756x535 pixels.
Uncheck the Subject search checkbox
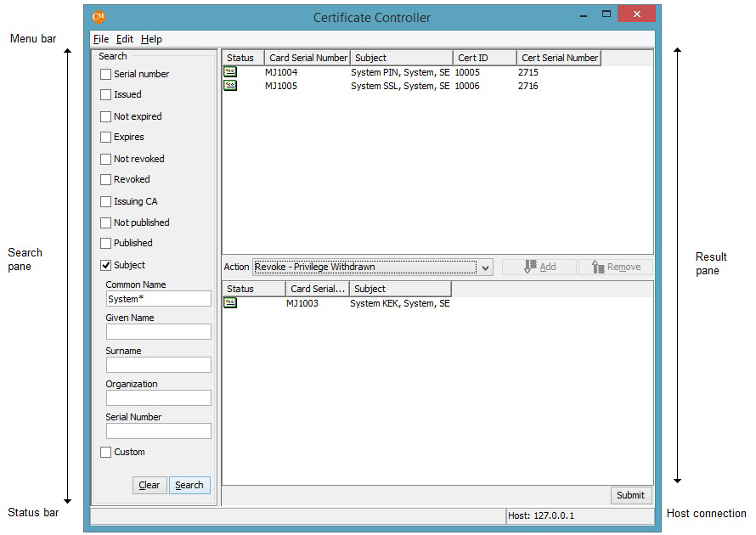point(106,265)
